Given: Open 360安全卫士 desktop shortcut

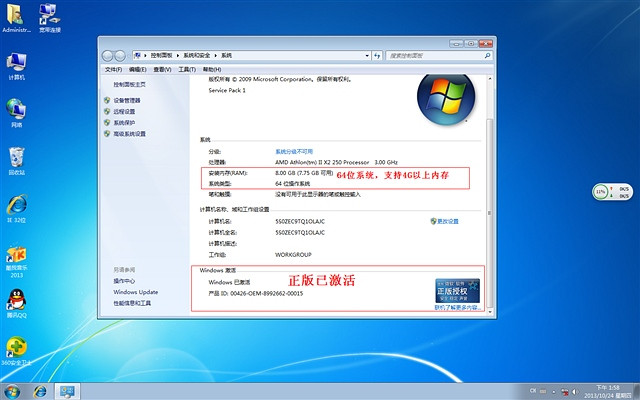Looking at the screenshot, I should click(x=16, y=351).
